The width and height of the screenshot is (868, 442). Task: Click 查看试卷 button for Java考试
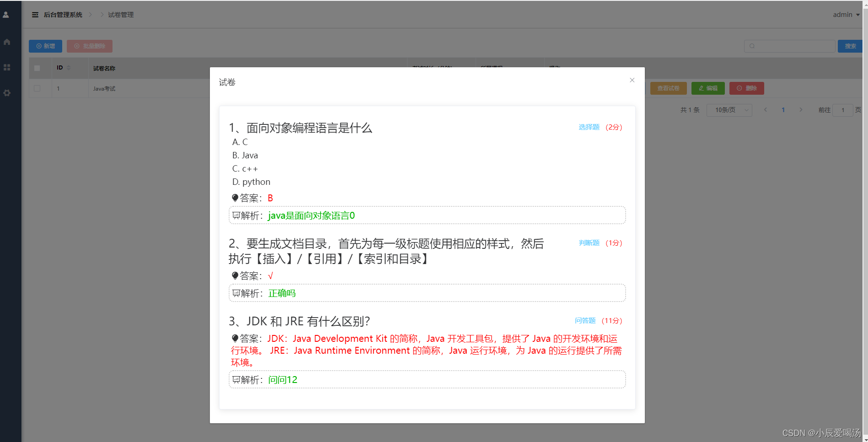[x=668, y=88]
